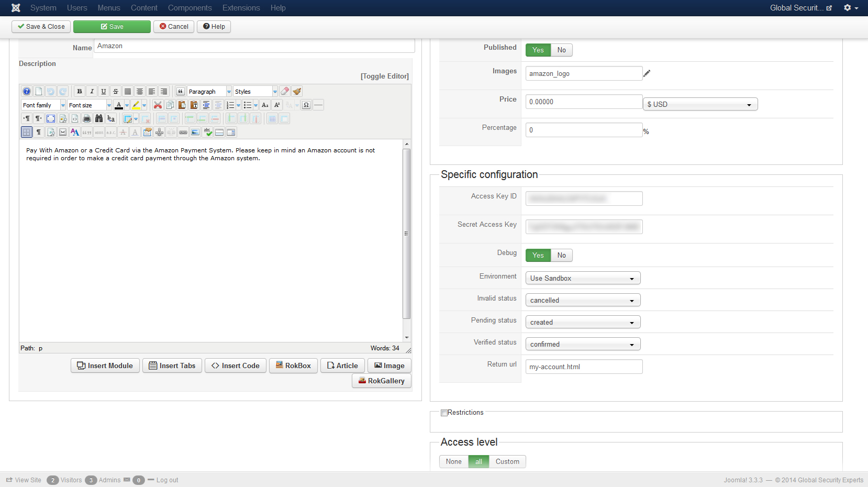Click the Cancel button
This screenshot has width=868, height=487.
[x=174, y=27]
